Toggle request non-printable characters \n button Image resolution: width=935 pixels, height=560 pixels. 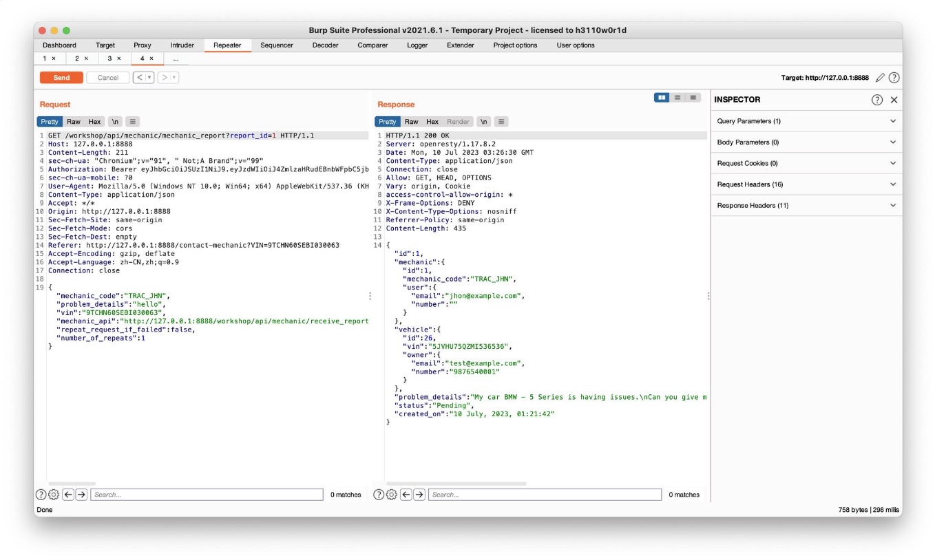click(x=115, y=122)
